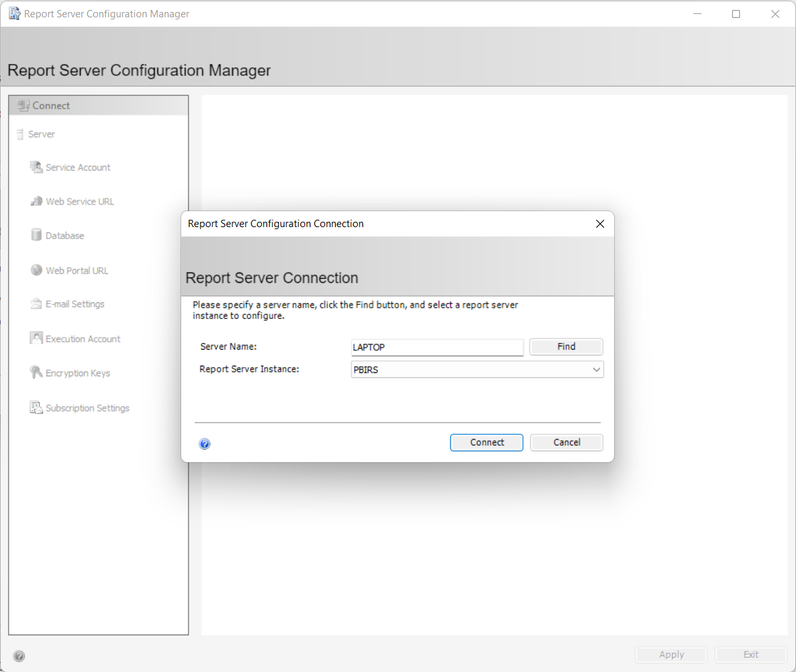Open the E-mail Settings icon
The height and width of the screenshot is (672, 796).
pos(36,304)
